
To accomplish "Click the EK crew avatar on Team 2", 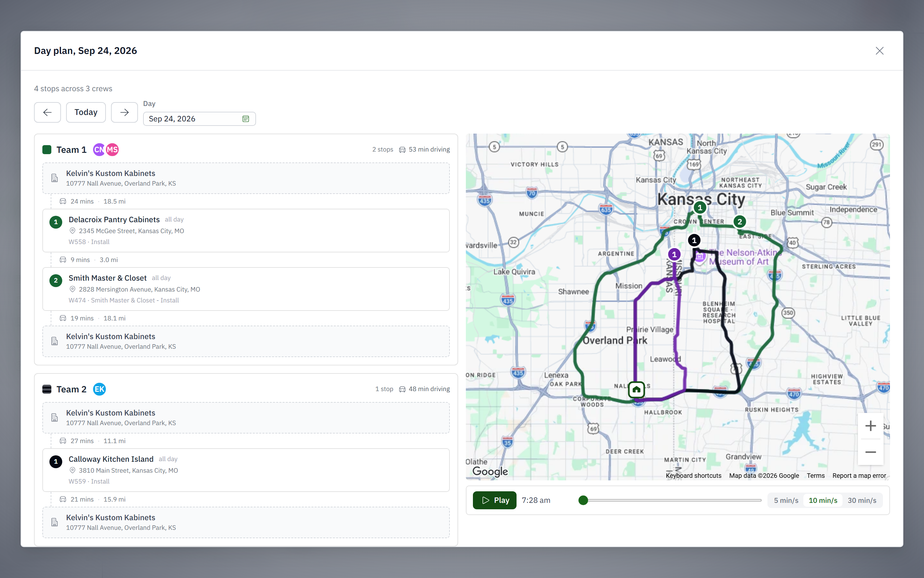I will coord(99,389).
